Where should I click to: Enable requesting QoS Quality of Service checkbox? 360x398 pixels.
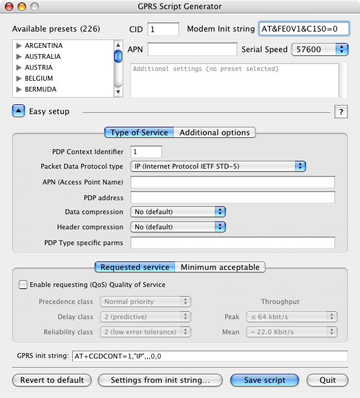tap(23, 285)
